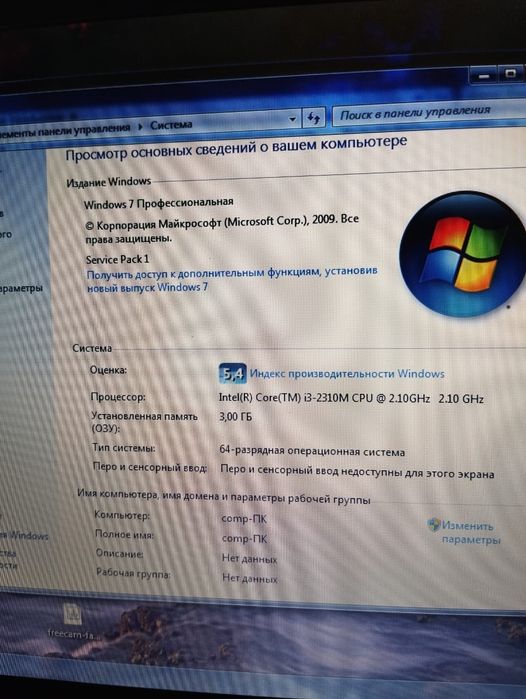Click the refresh button beside address bar
526x699 pixels.
pos(314,118)
